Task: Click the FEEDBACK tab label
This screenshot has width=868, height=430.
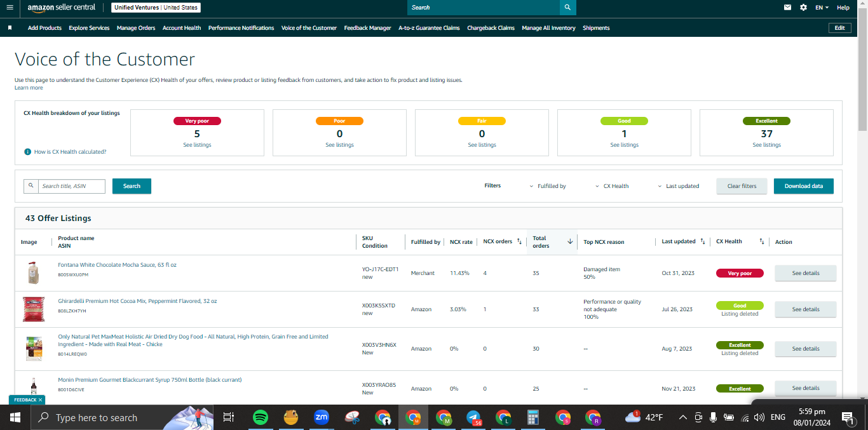Action: 25,400
